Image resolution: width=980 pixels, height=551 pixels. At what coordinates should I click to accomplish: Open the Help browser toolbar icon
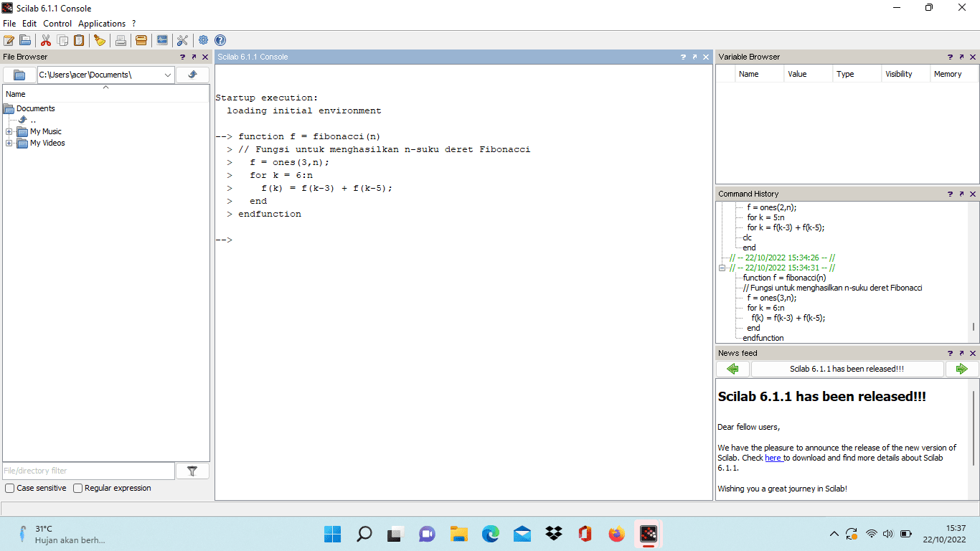point(220,40)
